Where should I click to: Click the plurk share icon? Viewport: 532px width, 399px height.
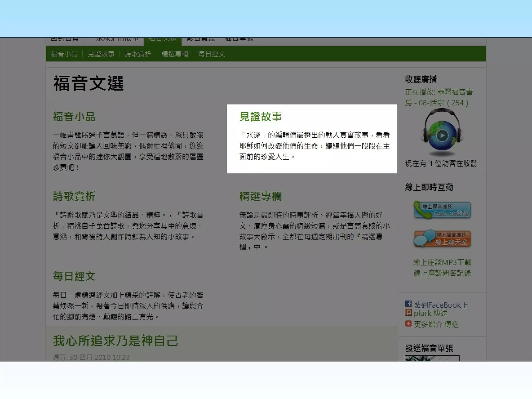[x=408, y=313]
